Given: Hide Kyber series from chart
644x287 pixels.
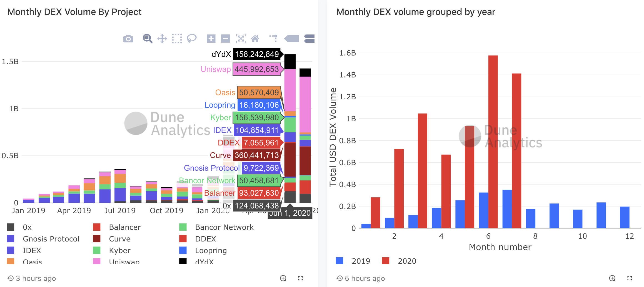Looking at the screenshot, I should click(112, 250).
